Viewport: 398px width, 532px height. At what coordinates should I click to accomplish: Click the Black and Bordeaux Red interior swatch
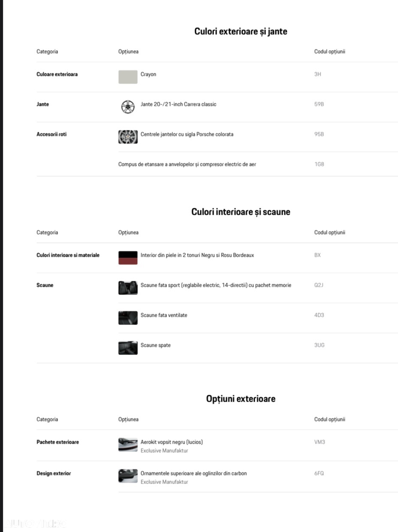click(x=128, y=258)
